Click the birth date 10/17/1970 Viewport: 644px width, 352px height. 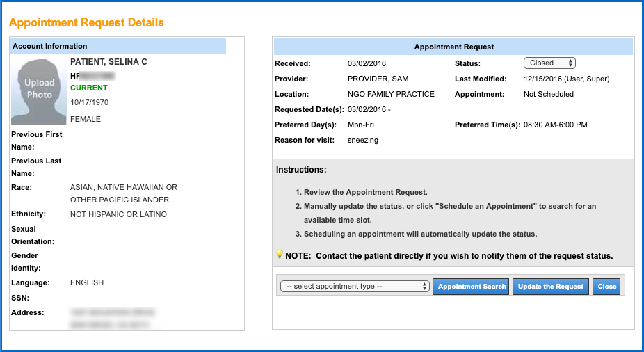coord(89,102)
